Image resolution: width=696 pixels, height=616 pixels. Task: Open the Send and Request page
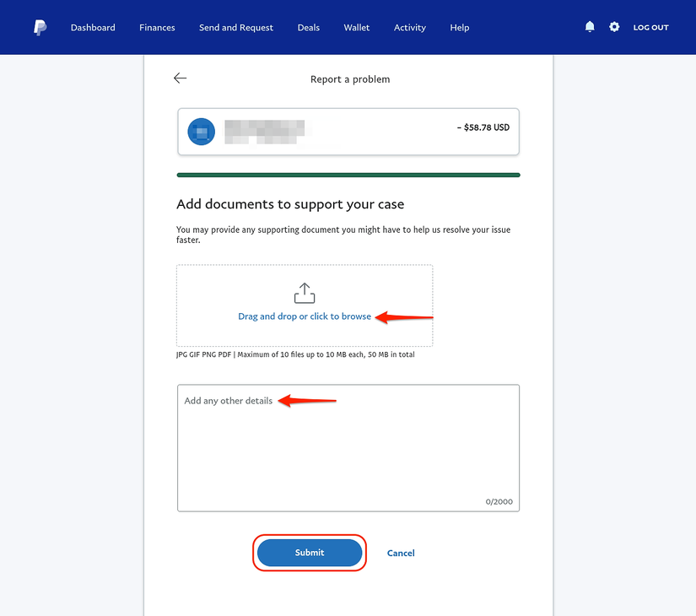pyautogui.click(x=236, y=28)
